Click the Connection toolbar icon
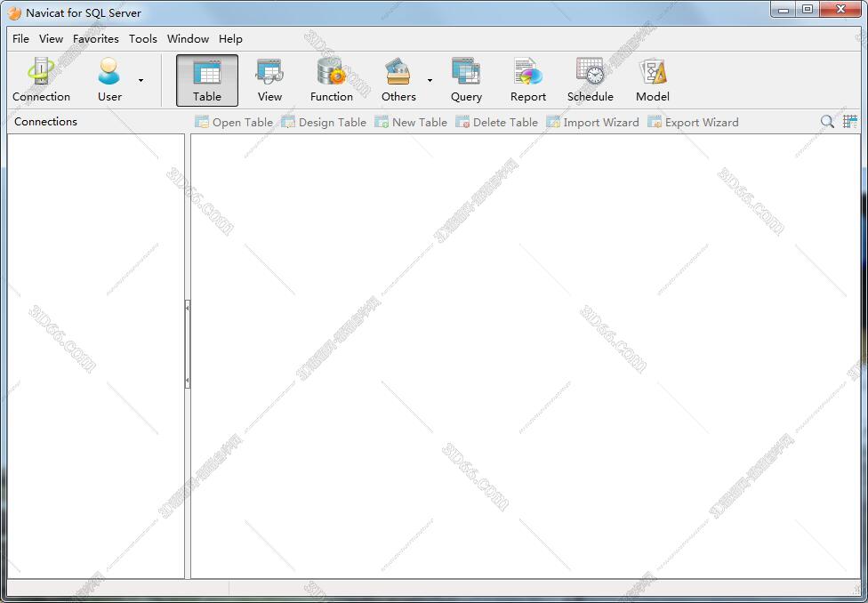Screen dimensions: 868x603 (41, 80)
